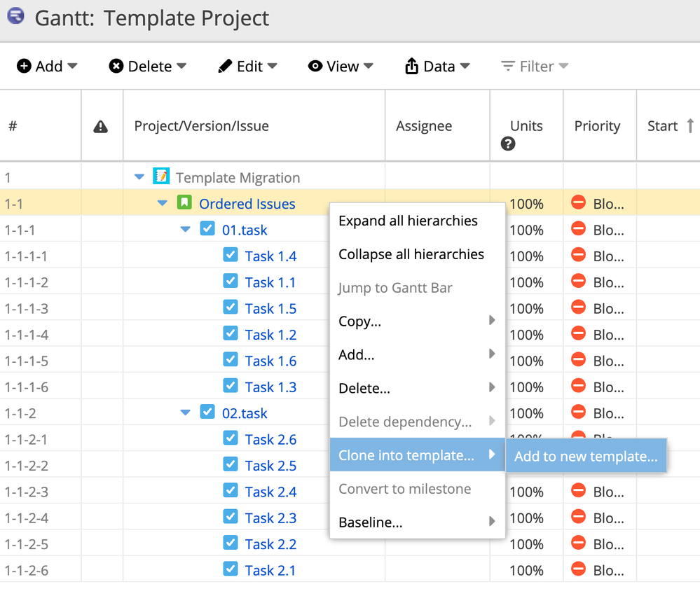The height and width of the screenshot is (603, 700).
Task: Click the funnel icon of Filter
Action: tap(507, 66)
